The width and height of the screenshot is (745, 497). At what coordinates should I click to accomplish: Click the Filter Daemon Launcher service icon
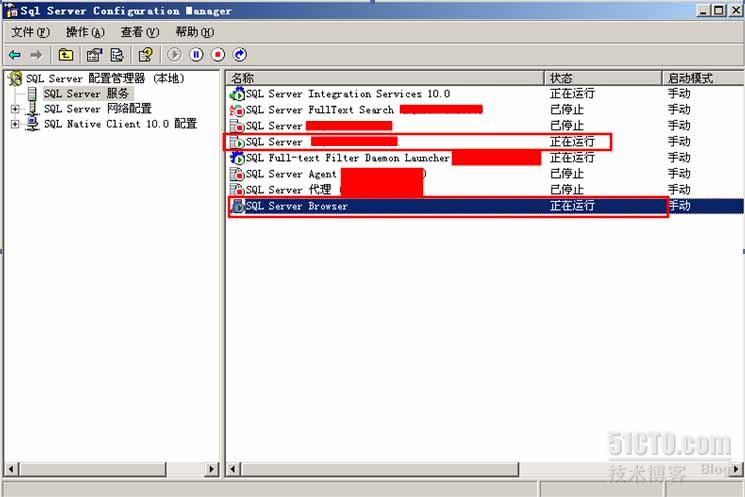[x=237, y=158]
